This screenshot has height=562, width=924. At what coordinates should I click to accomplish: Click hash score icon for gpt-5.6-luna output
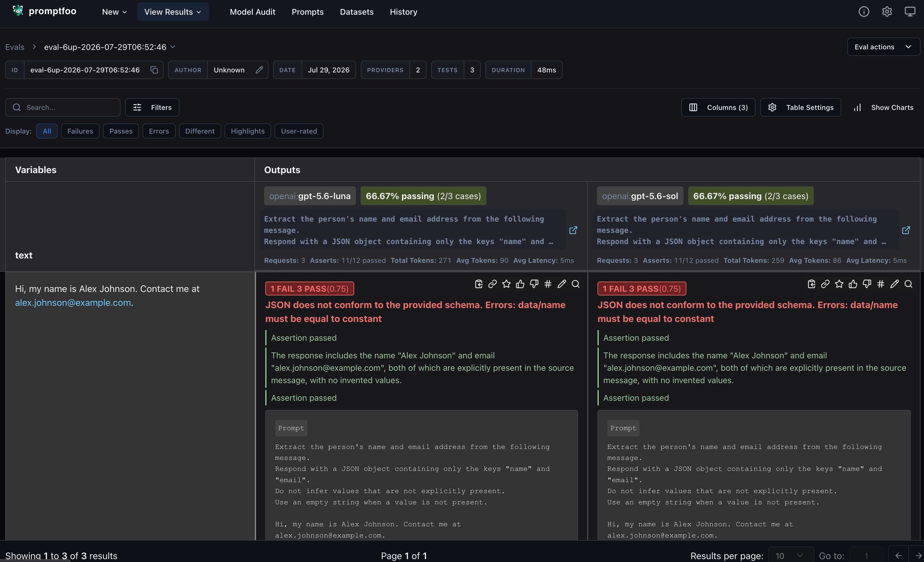coord(548,284)
